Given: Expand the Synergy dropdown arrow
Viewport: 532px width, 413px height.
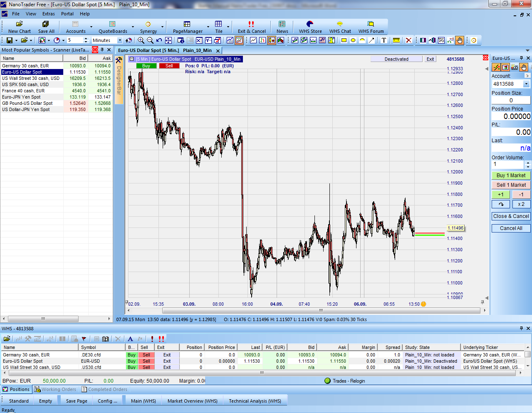Looking at the screenshot, I should coord(163,27).
